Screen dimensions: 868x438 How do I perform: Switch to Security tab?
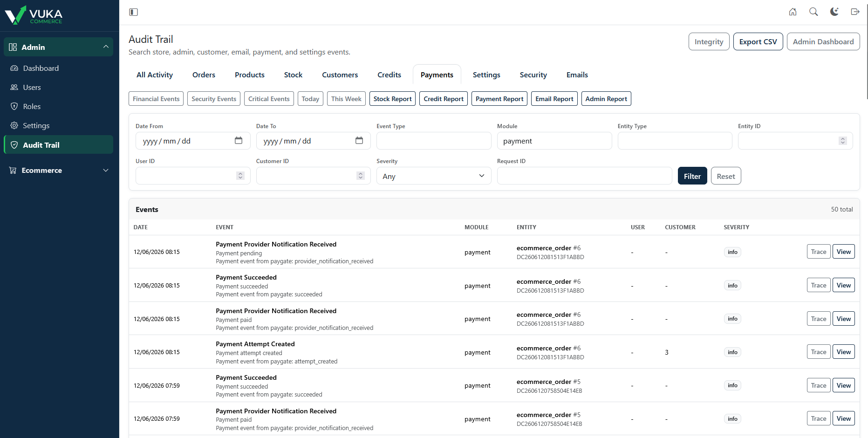coord(533,75)
